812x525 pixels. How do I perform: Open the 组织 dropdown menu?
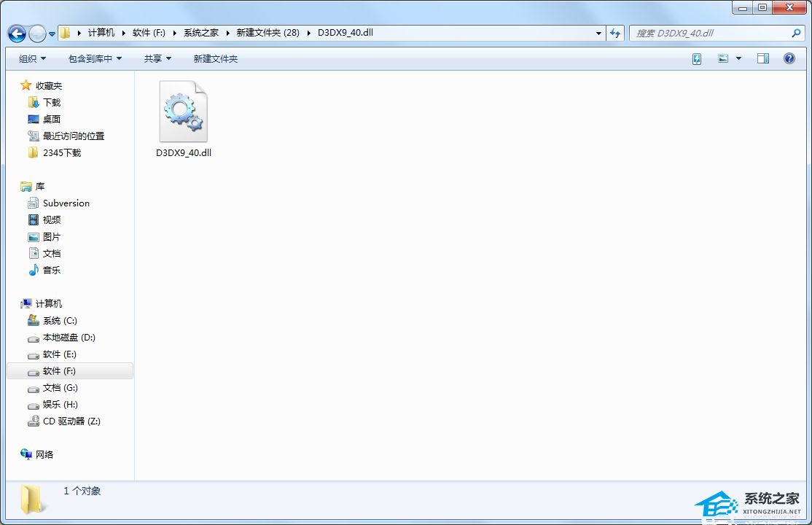[x=32, y=58]
